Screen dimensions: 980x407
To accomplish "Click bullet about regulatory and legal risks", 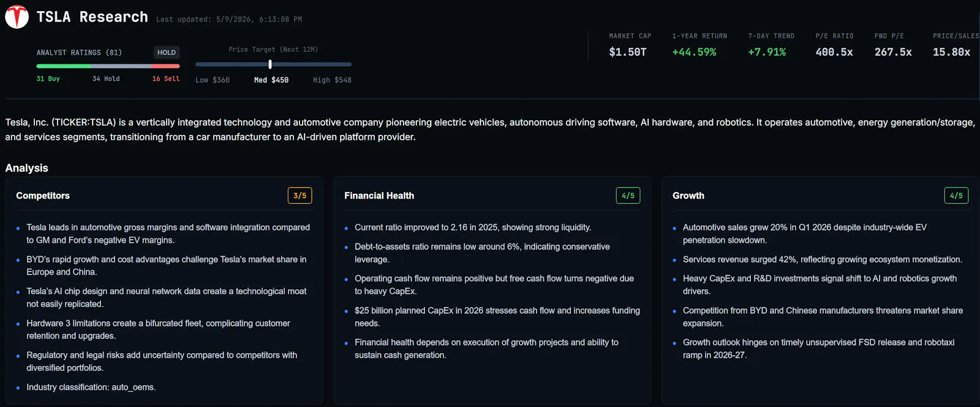I will [162, 361].
